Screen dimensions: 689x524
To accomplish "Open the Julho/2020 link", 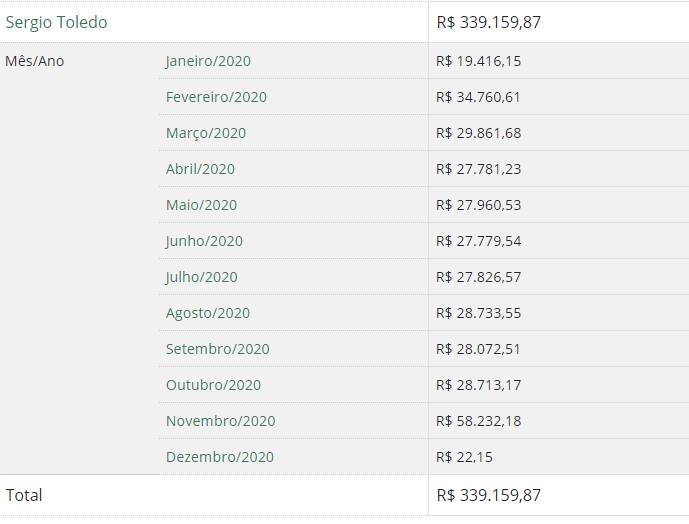I will pyautogui.click(x=202, y=277).
